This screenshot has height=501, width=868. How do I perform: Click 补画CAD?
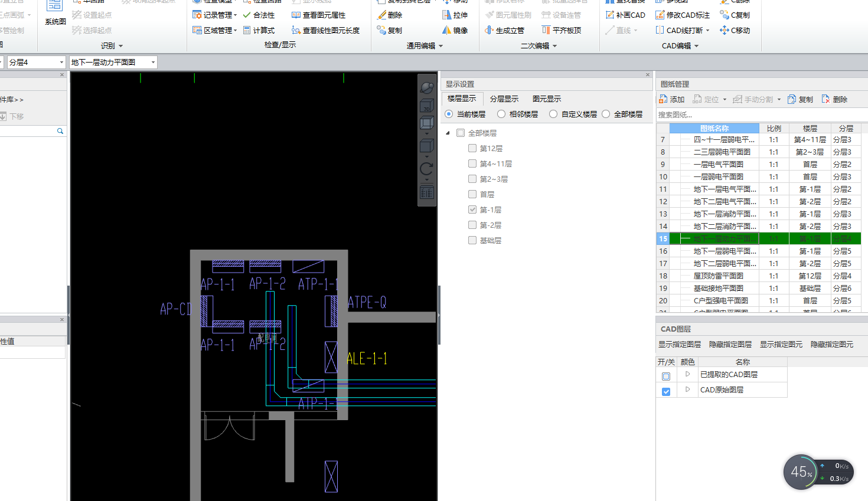tap(625, 15)
